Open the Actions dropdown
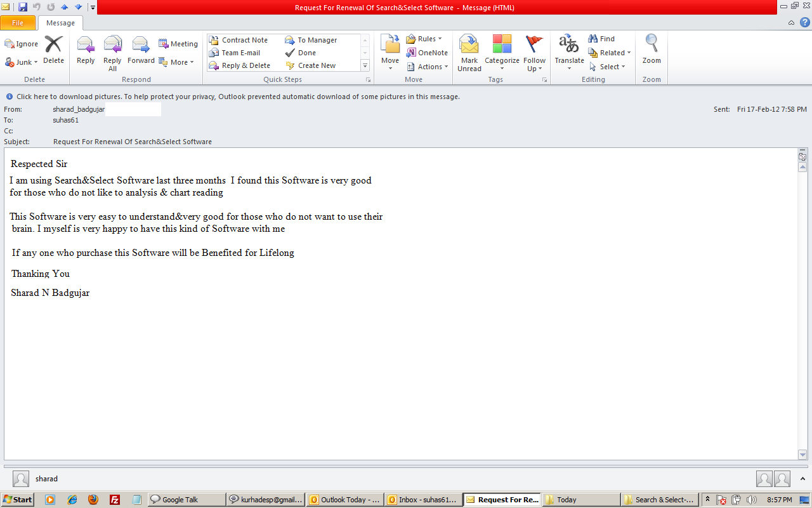The width and height of the screenshot is (812, 508). (x=428, y=67)
